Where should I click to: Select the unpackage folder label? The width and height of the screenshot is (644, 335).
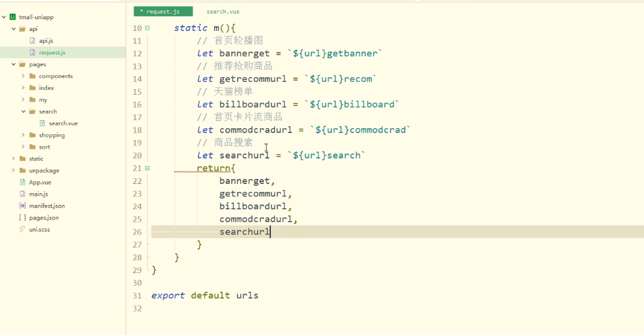[44, 170]
